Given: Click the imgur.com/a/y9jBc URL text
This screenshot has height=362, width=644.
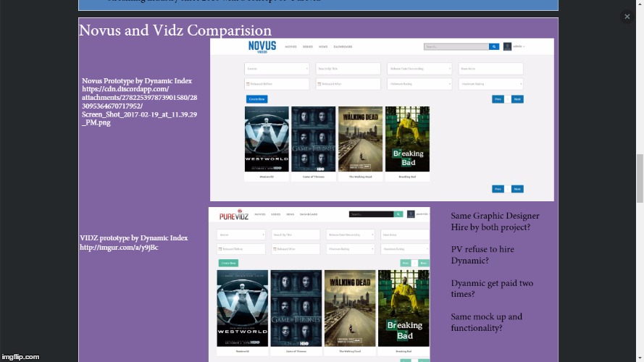Looking at the screenshot, I should [119, 248].
